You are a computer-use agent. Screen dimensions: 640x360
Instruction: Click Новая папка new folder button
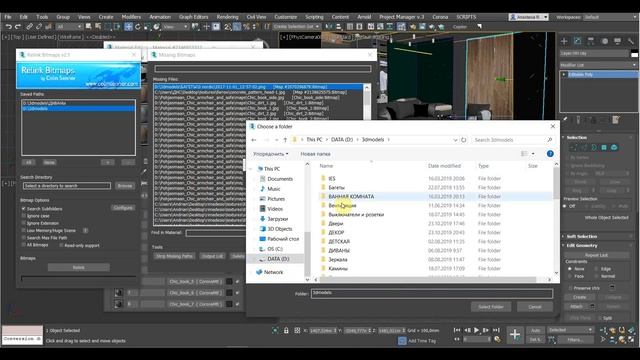tap(315, 154)
